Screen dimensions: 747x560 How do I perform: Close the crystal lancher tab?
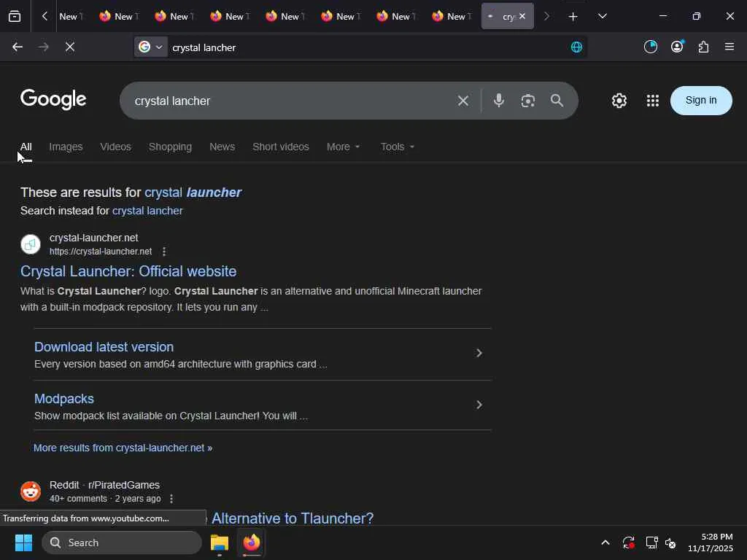pos(522,16)
